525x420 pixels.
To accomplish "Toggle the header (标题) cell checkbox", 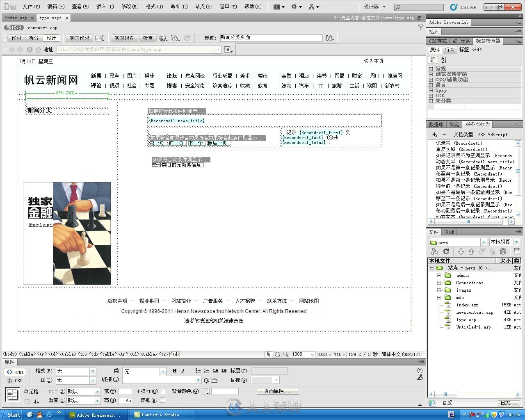I will coord(163,400).
